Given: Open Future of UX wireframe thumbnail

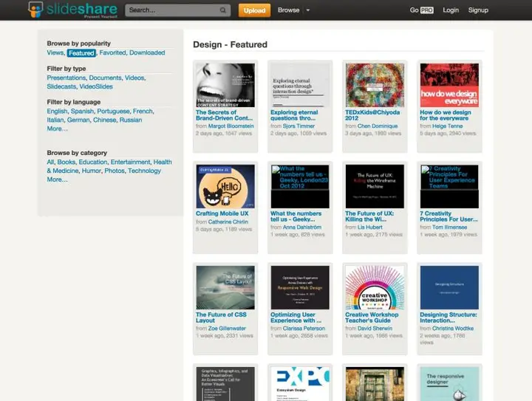Looking at the screenshot, I should tap(375, 186).
